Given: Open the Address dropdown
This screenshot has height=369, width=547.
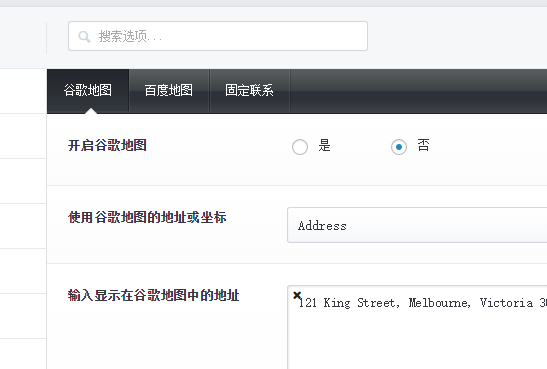Looking at the screenshot, I should tap(417, 225).
